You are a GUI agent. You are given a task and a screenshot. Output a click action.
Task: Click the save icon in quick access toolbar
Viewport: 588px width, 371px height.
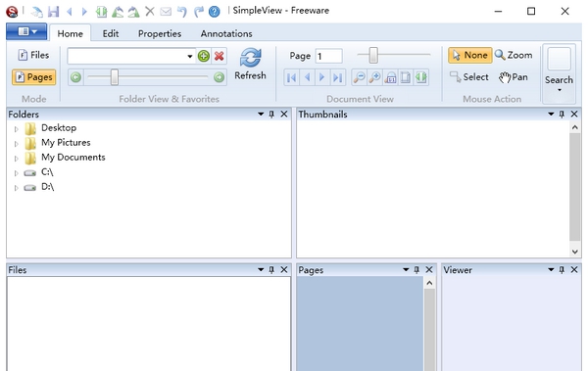54,12
